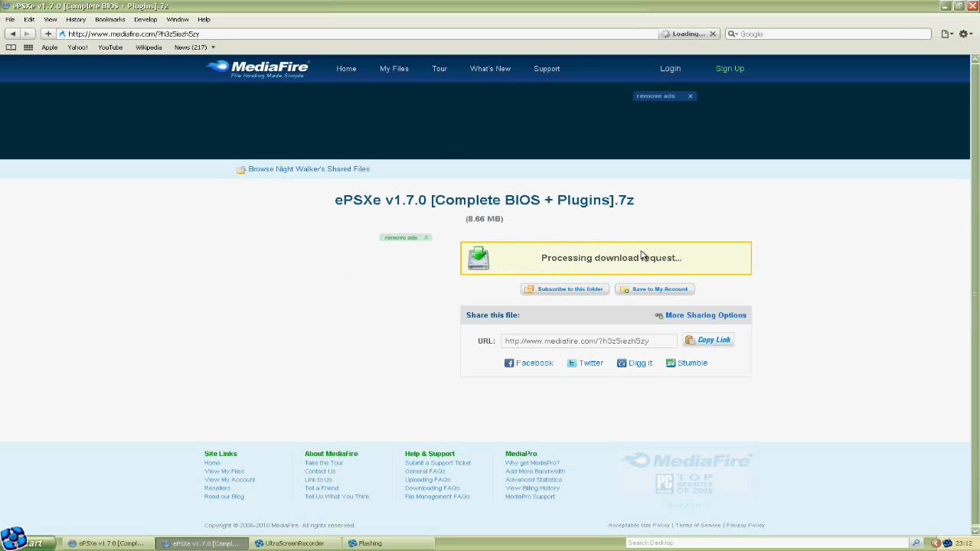Close the small green remove ads tag

(x=426, y=237)
